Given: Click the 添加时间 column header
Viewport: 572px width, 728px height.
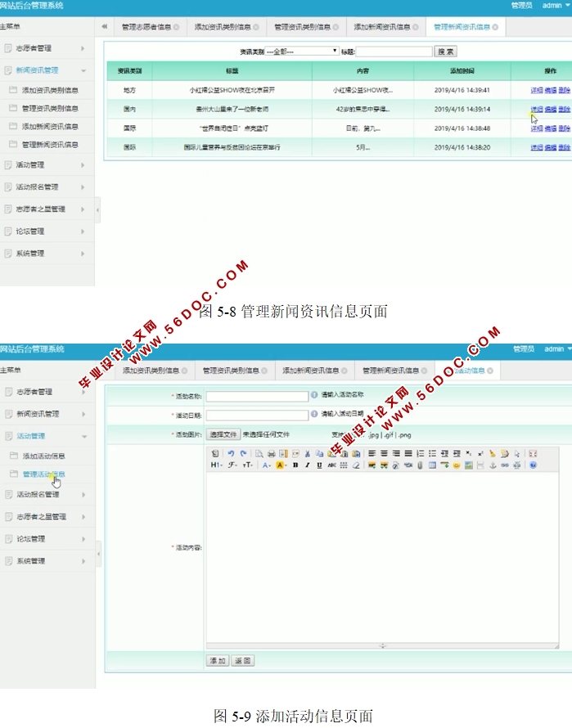Looking at the screenshot, I should [x=462, y=71].
